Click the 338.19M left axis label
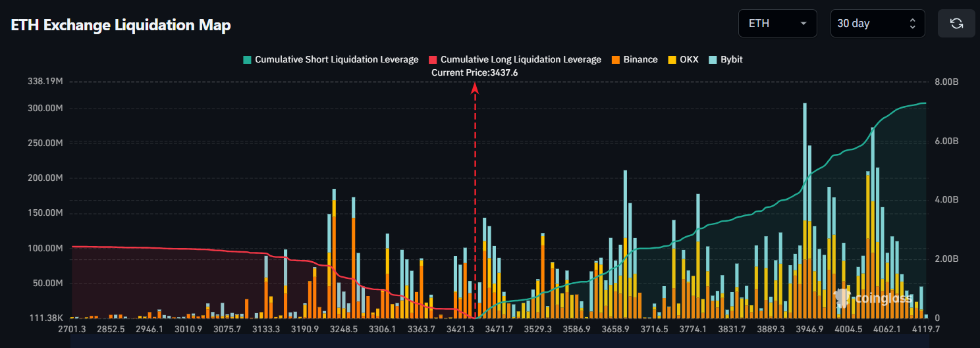Viewport: 980px width, 348px height. pyautogui.click(x=45, y=82)
